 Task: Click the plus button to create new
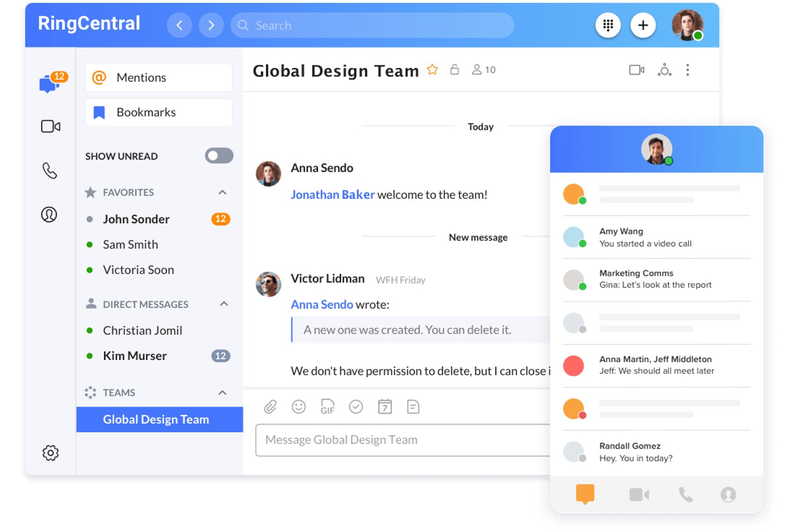[x=643, y=25]
